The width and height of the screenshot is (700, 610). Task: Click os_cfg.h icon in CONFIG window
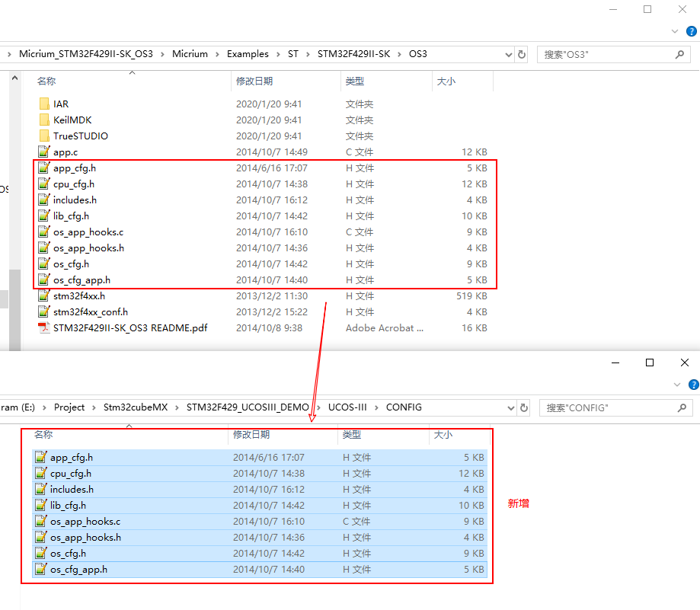(40, 554)
